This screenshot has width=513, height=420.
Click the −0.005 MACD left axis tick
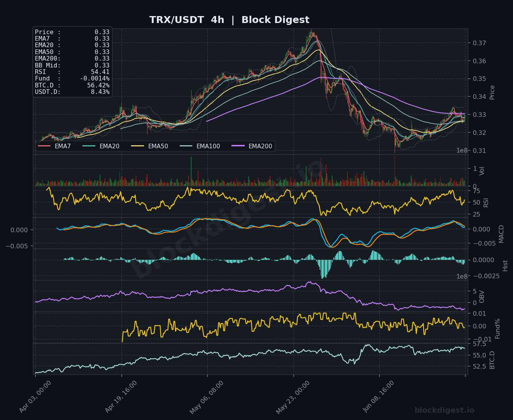(17, 246)
